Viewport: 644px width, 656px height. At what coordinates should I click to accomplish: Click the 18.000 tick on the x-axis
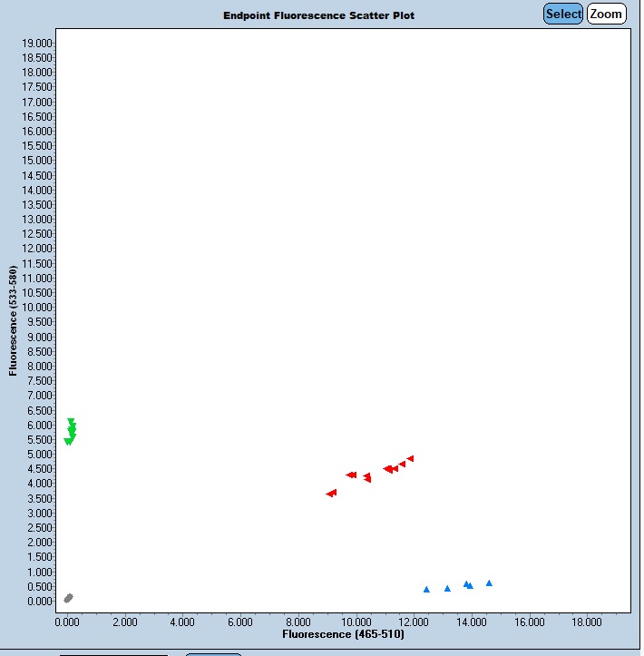[587, 622]
